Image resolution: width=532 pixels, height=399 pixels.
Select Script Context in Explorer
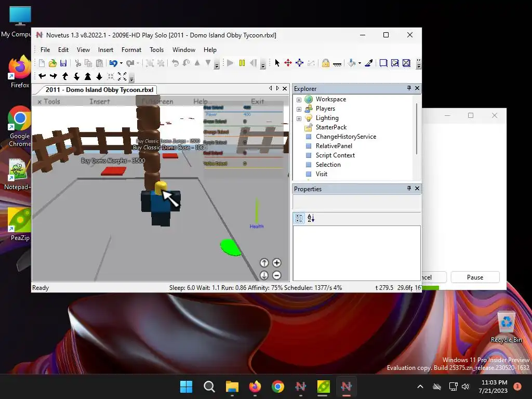coord(335,155)
